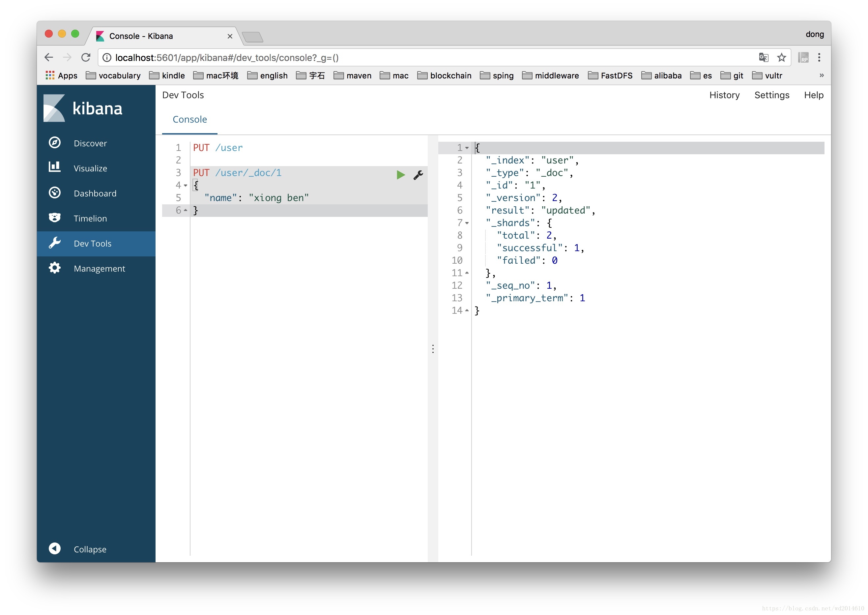Viewport: 868px width, 615px height.
Task: Open the blockchain bookmarks folder
Action: pyautogui.click(x=445, y=75)
